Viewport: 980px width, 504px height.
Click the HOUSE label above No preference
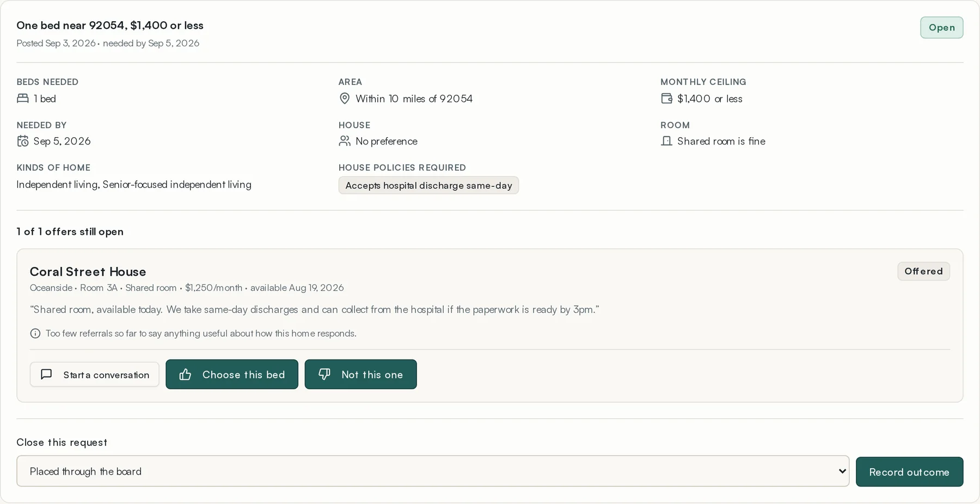[x=354, y=125]
